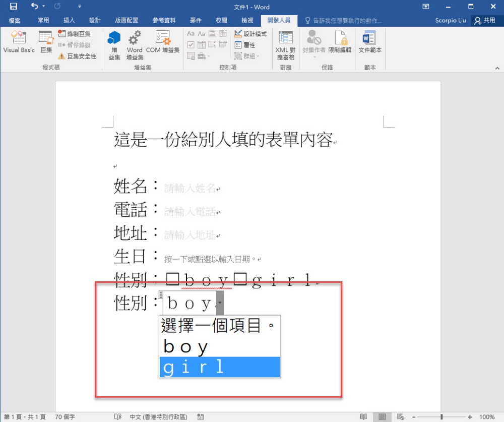Image resolution: width=504 pixels, height=422 pixels.
Task: Expand the undo history arrow
Action: (x=44, y=7)
